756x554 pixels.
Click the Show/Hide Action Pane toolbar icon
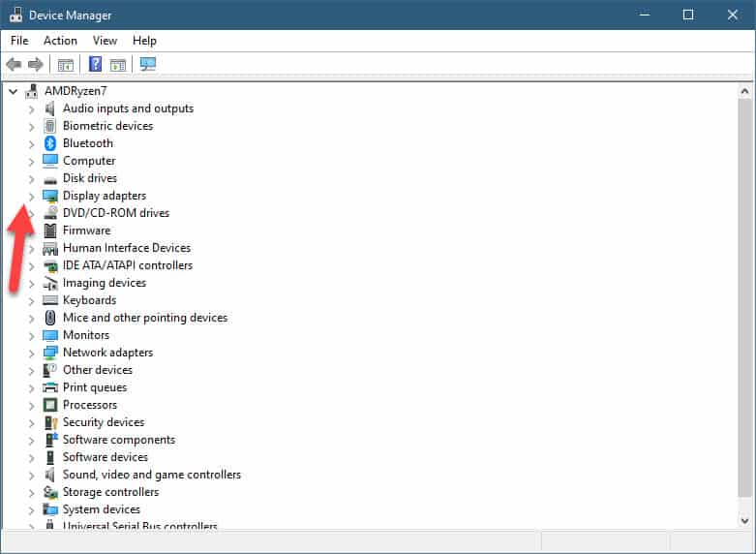(118, 64)
